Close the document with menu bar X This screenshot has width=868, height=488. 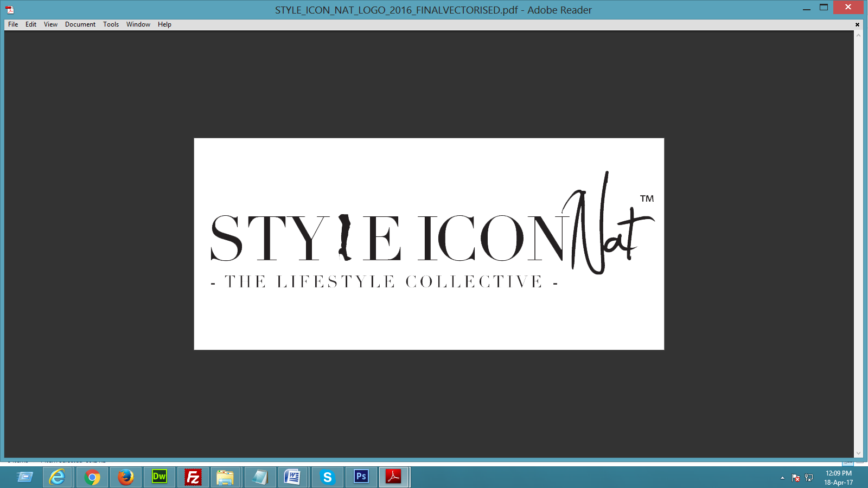857,24
